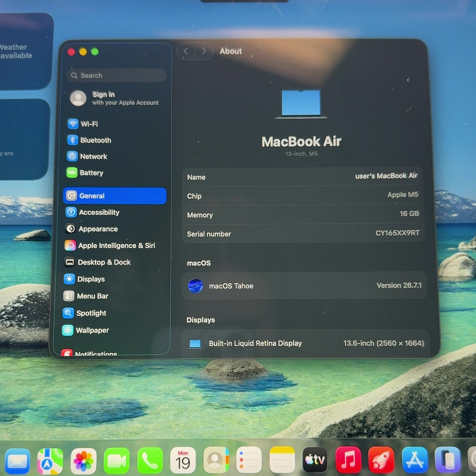Open Wi-Fi settings in sidebar

click(x=83, y=124)
